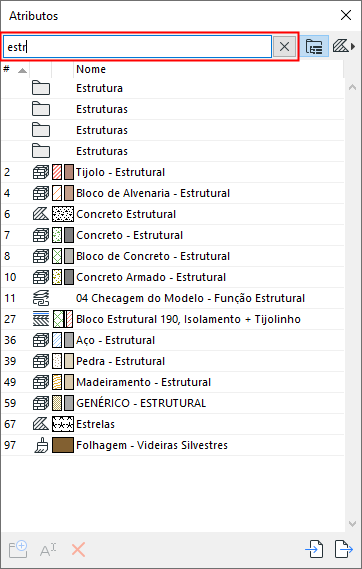Image resolution: width=362 pixels, height=569 pixels.
Task: Click the red hatch swatch of Tijolo - Estrutural
Action: point(57,172)
